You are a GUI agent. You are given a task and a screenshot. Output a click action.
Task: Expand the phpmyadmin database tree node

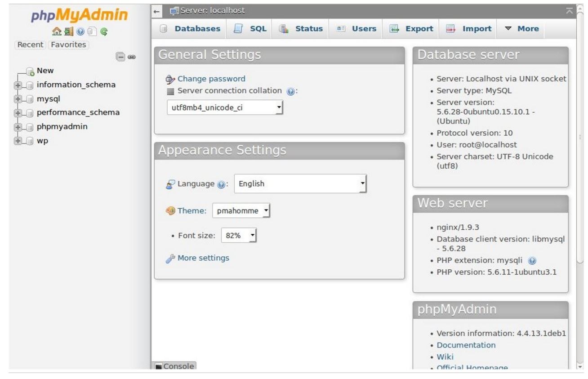click(18, 127)
